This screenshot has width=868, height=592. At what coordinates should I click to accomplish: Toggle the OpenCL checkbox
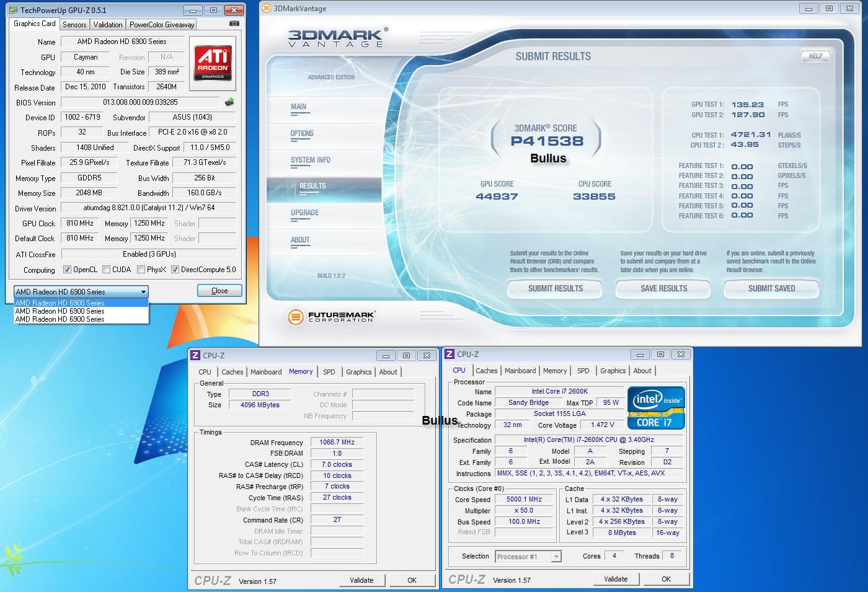tap(67, 270)
